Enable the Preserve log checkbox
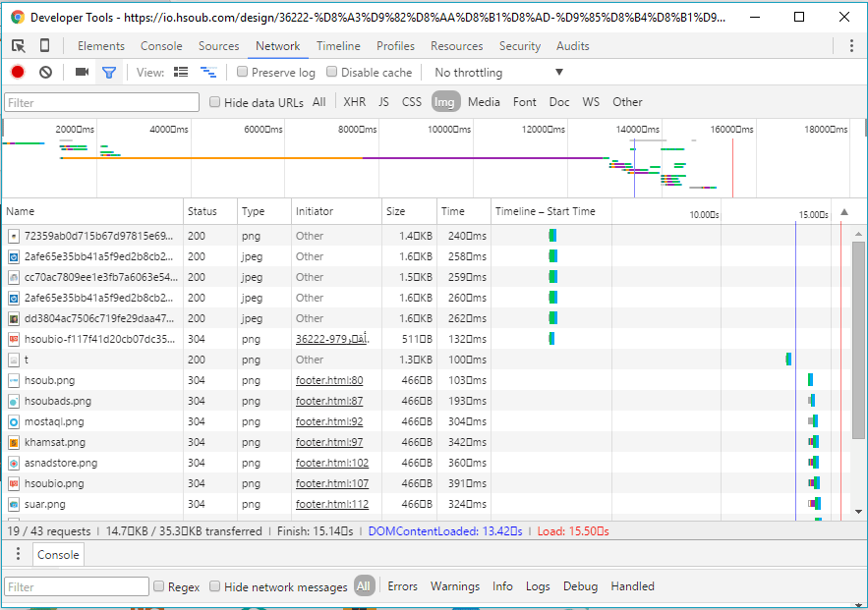Screen dimensions: 868x610 tap(243, 73)
